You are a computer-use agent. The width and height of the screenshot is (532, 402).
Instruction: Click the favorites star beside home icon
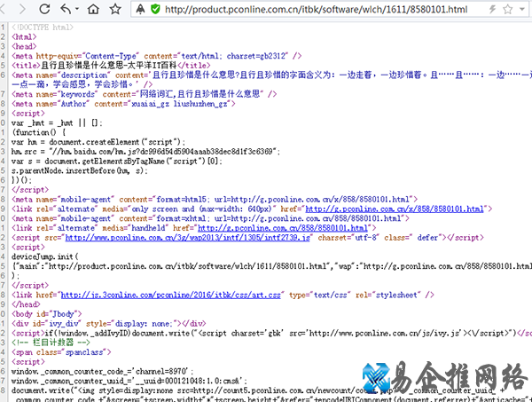115,9
